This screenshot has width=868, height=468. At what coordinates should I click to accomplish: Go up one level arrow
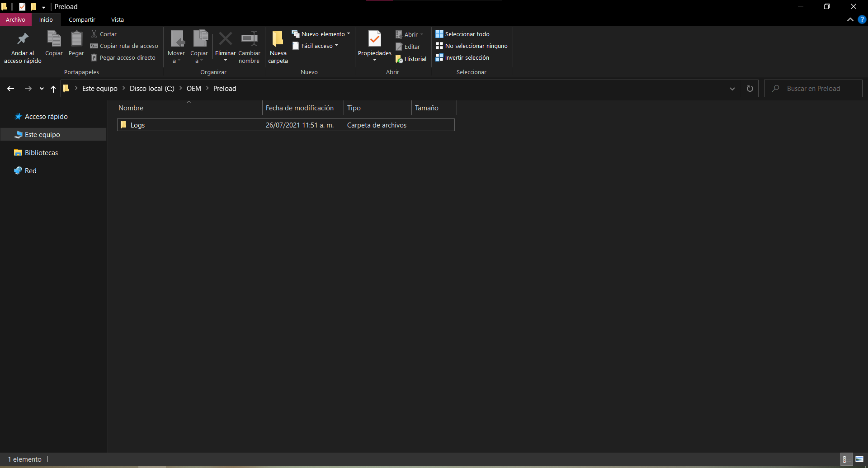pyautogui.click(x=53, y=89)
